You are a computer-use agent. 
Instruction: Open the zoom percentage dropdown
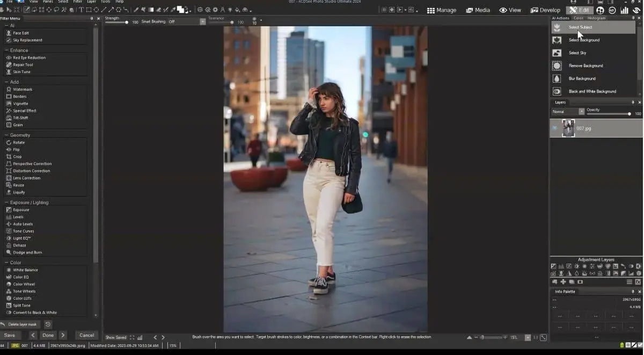pos(528,337)
